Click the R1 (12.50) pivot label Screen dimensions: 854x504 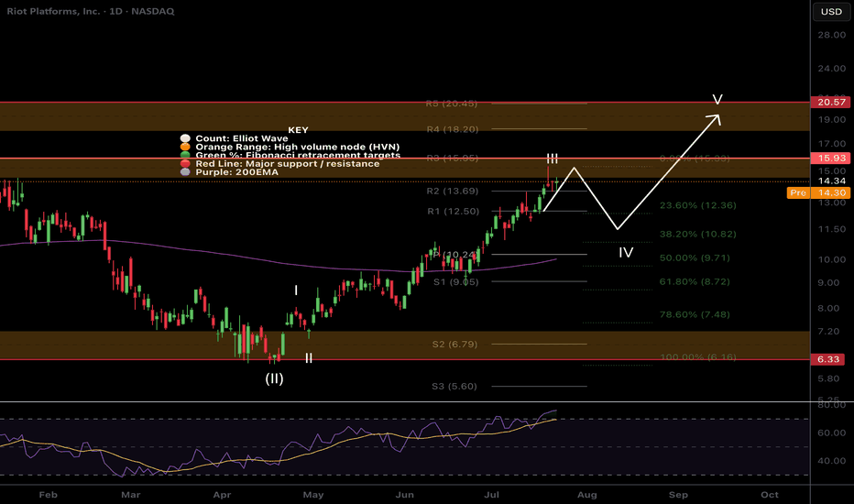pos(454,211)
